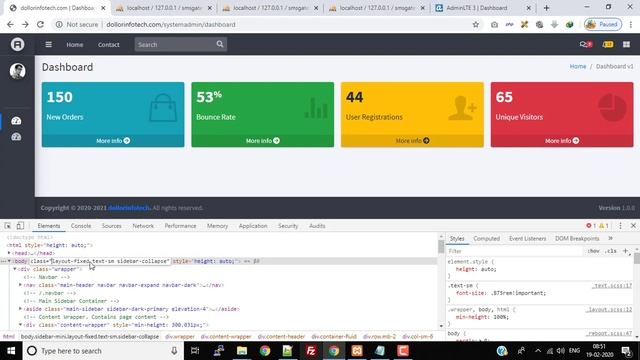Click the AdminLTE brand logo
The width and height of the screenshot is (640, 360).
point(18,44)
